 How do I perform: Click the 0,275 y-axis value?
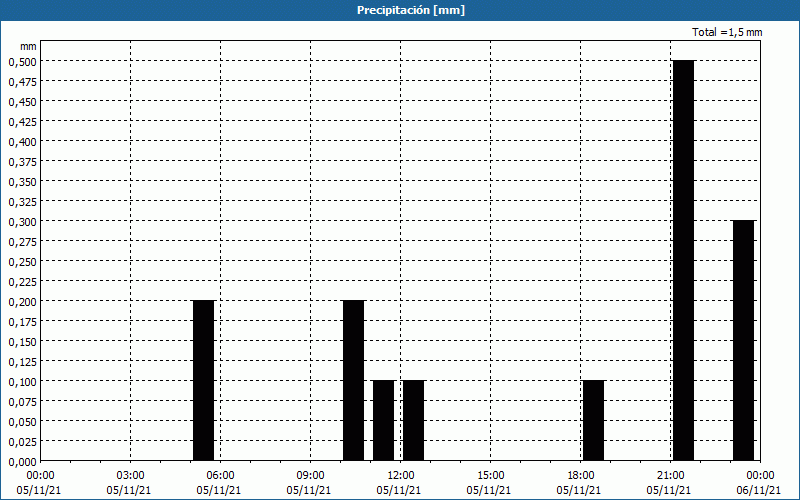[22, 241]
